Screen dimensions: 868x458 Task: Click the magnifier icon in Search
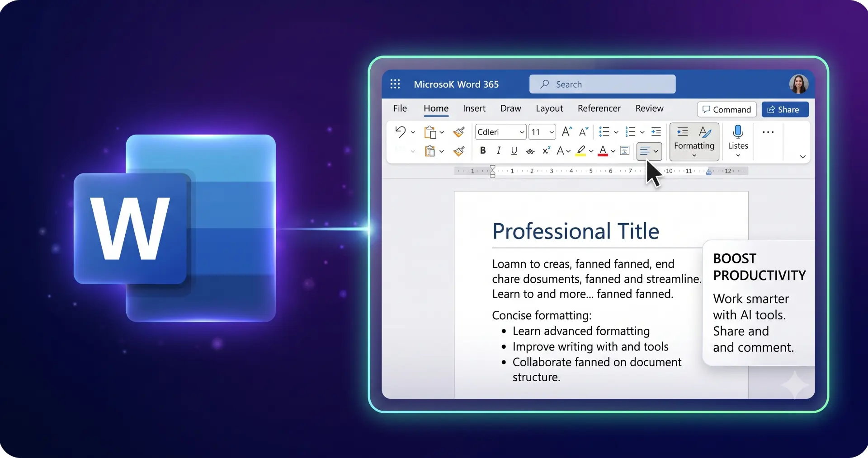tap(545, 84)
